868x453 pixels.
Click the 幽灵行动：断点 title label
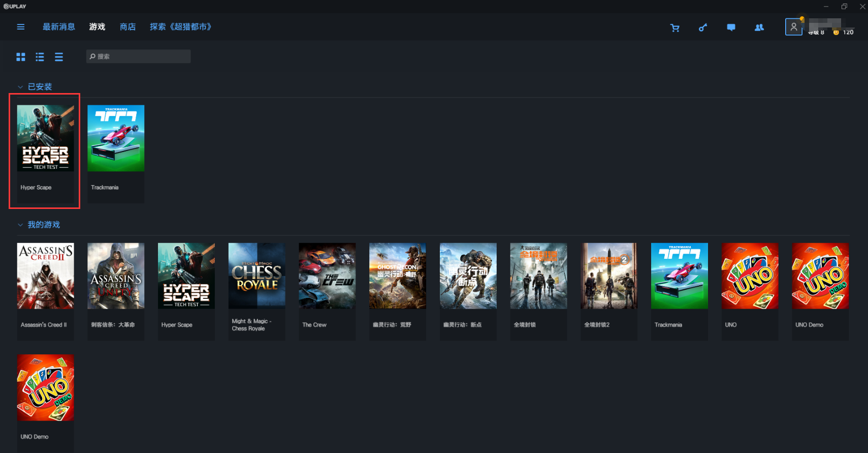point(462,325)
